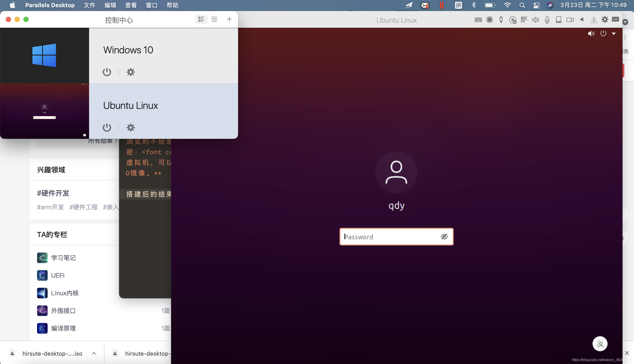Click the CPU chip icon in VM toolbar
Image resolution: width=634 pixels, height=364 pixels.
(x=489, y=20)
